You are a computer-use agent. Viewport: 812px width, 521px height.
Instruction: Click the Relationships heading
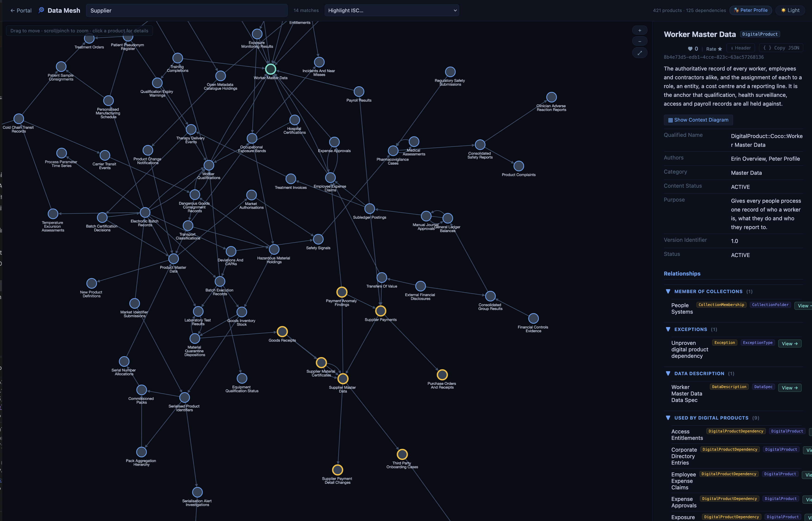(x=682, y=274)
